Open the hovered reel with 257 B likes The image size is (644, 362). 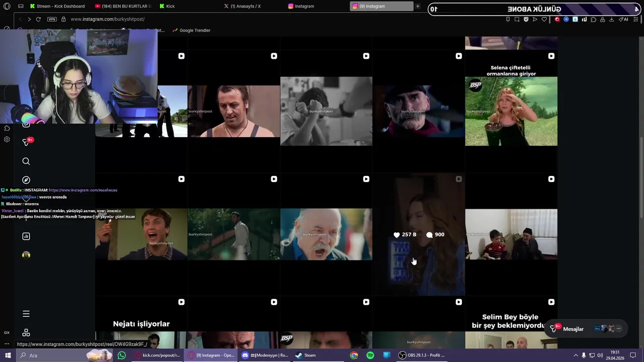[419, 234]
